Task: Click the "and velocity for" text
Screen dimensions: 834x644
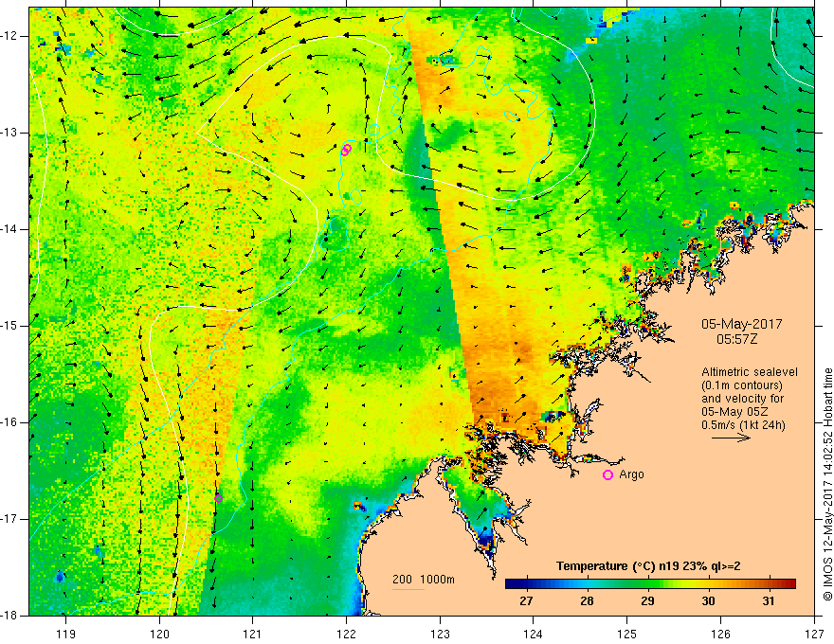Action: (x=742, y=399)
